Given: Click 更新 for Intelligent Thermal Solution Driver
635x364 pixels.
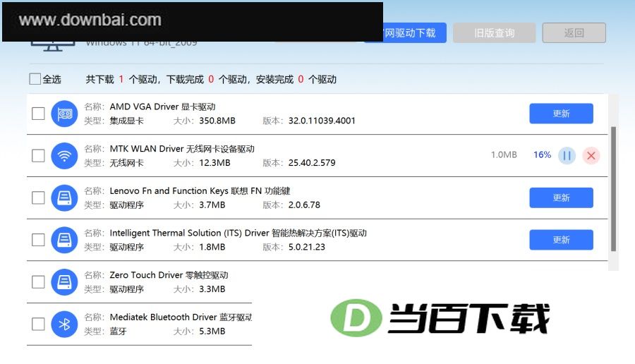Looking at the screenshot, I should 562,240.
